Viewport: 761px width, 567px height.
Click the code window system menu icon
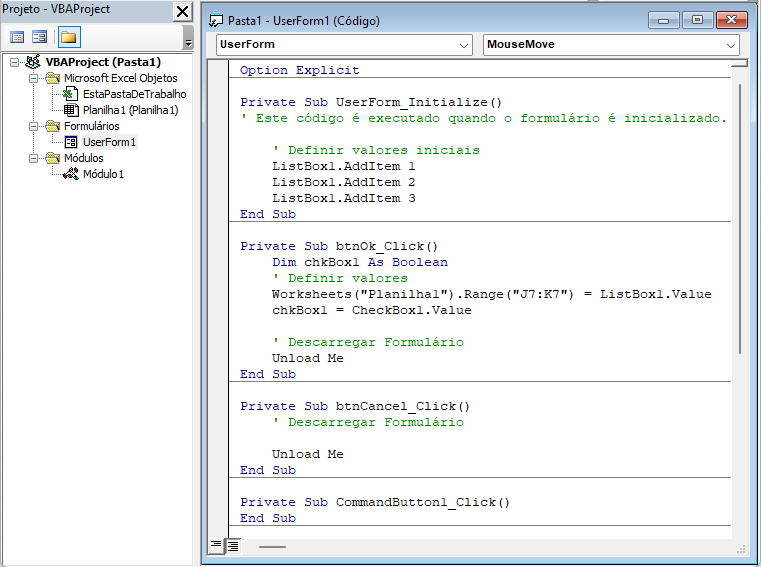(215, 20)
